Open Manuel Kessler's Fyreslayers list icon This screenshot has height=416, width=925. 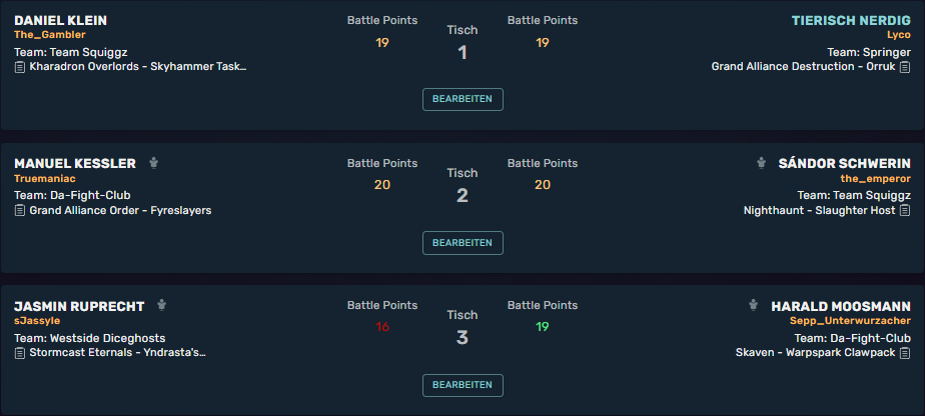point(19,210)
